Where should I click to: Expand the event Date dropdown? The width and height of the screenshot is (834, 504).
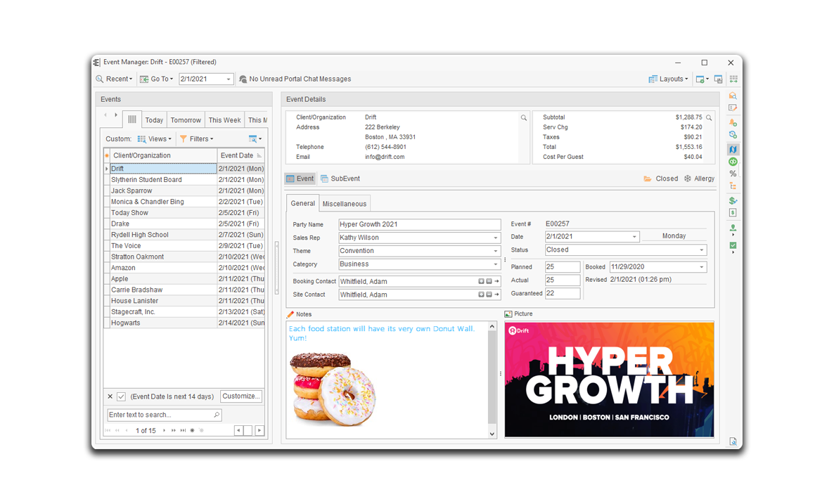click(634, 237)
